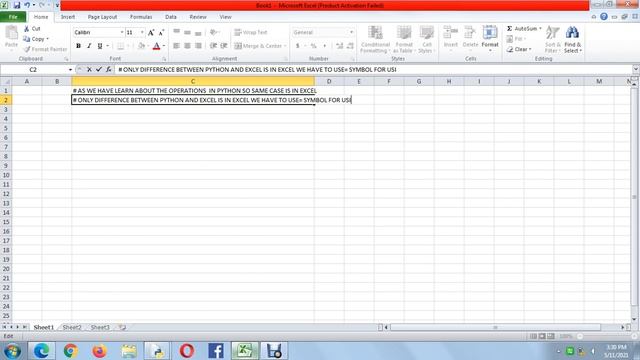The width and height of the screenshot is (640, 360).
Task: Switch to the View tab
Action: [x=225, y=17]
